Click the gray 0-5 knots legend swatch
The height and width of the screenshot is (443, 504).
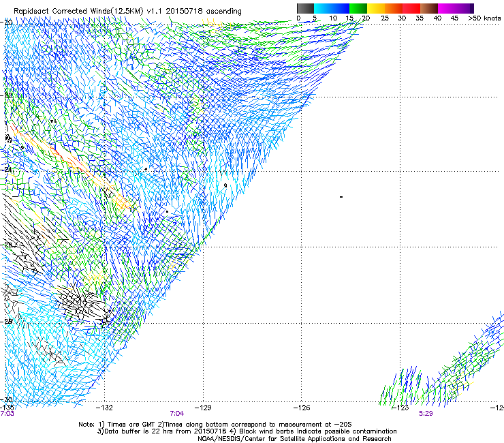[305, 8]
